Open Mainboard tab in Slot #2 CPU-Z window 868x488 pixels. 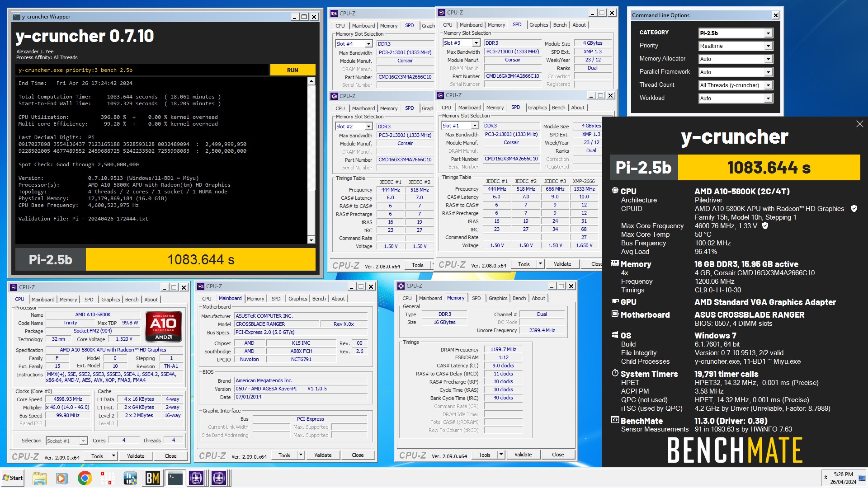(363, 108)
